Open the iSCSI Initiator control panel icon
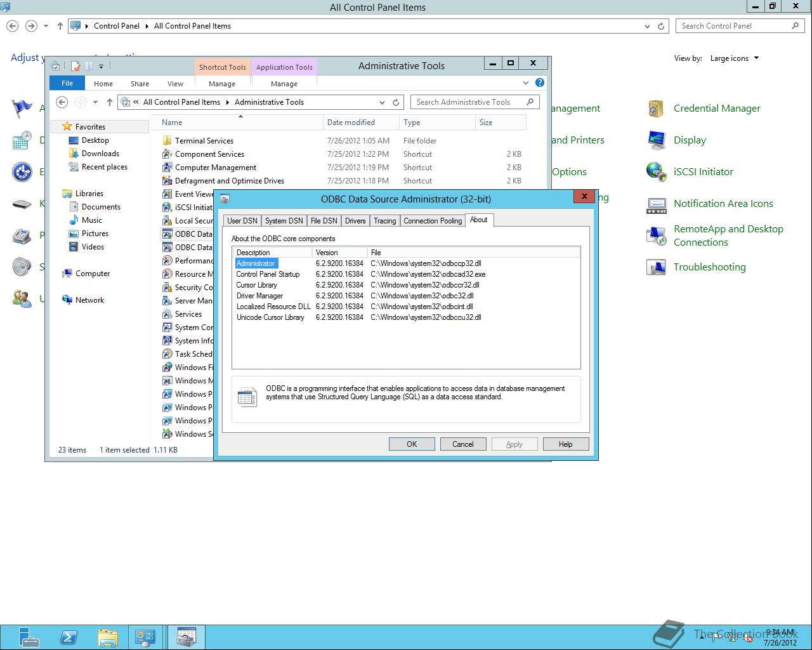The height and width of the screenshot is (650, 812). [656, 172]
